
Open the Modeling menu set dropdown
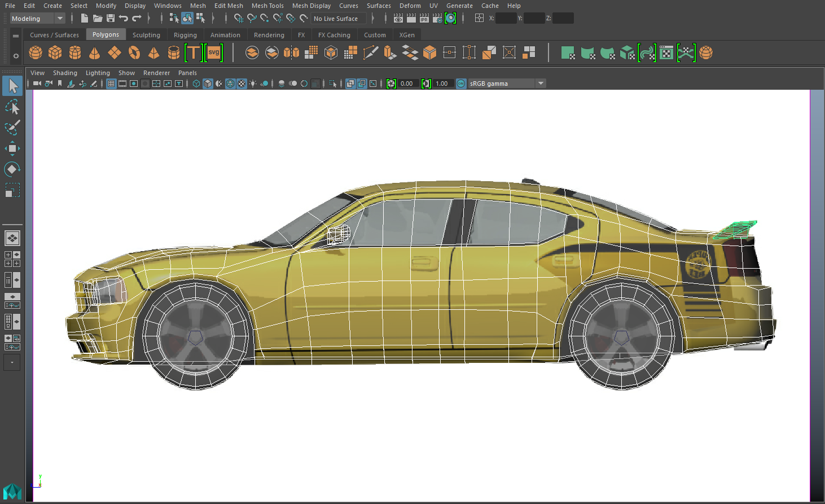click(x=37, y=19)
